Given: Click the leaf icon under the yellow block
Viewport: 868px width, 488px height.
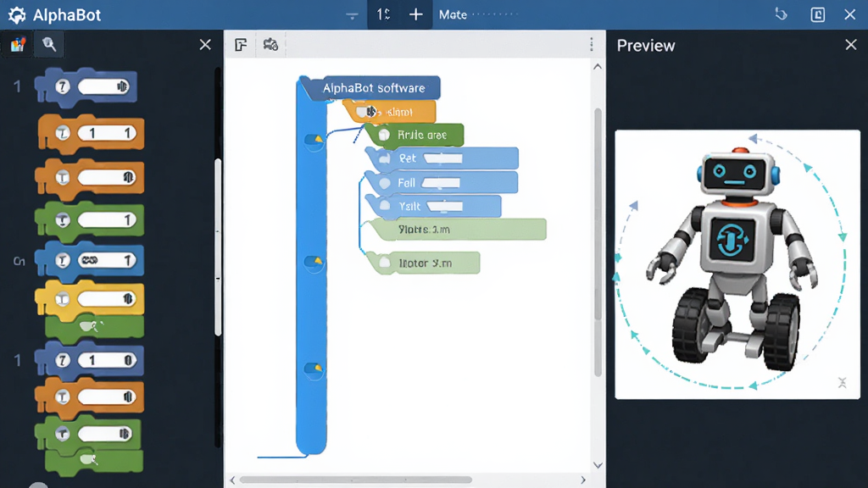Looking at the screenshot, I should 91,326.
